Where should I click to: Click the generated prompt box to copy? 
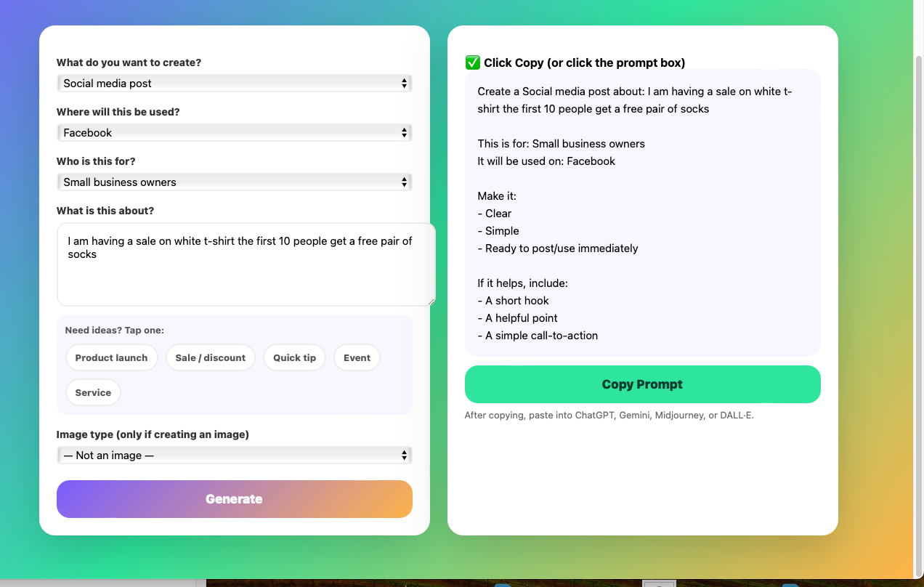642,213
